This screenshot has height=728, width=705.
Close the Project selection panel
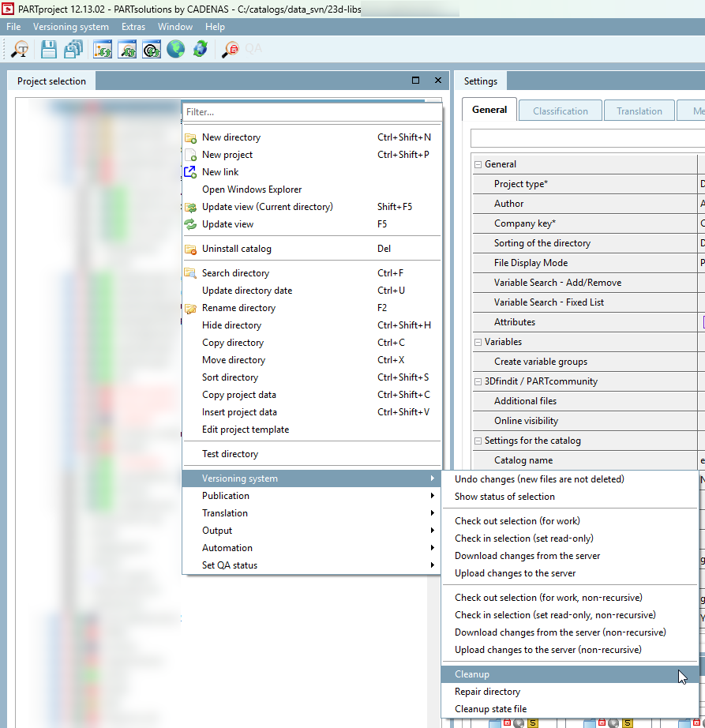(438, 81)
